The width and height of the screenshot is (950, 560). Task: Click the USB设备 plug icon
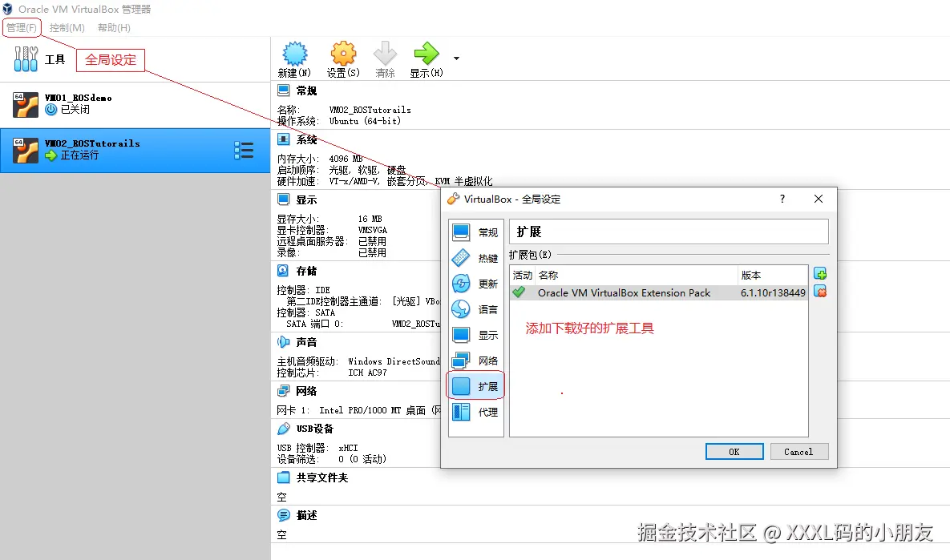click(x=284, y=429)
